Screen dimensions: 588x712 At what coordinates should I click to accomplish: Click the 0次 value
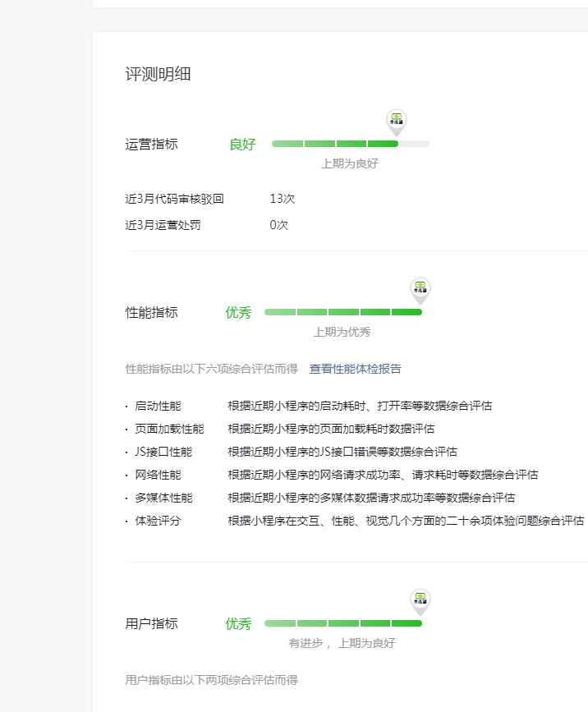click(278, 225)
